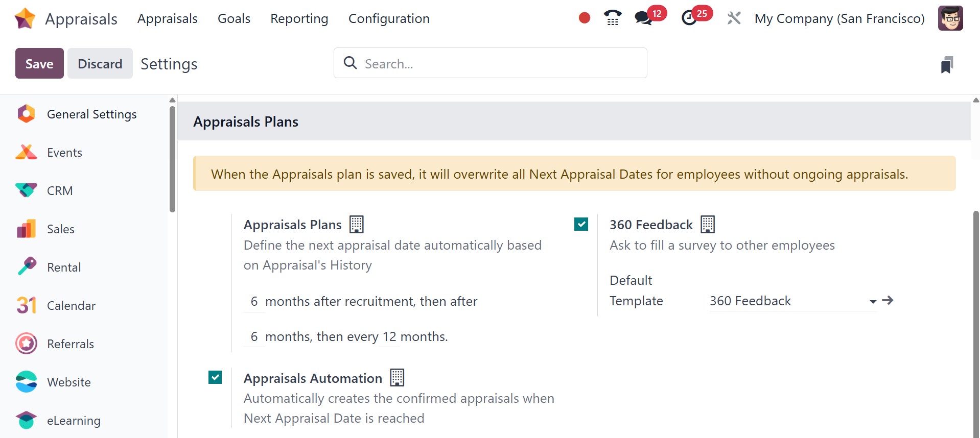The image size is (980, 438).
Task: Disable the 360 Feedback checkbox
Action: pos(581,224)
